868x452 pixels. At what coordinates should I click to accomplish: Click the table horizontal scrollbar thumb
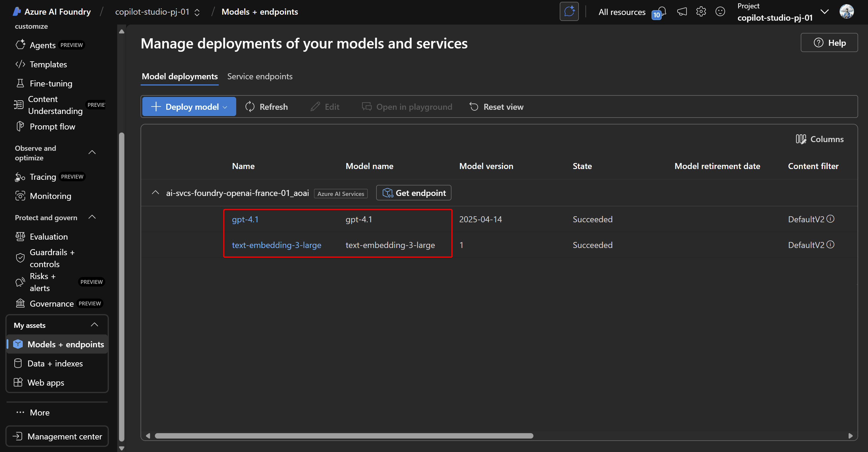344,436
